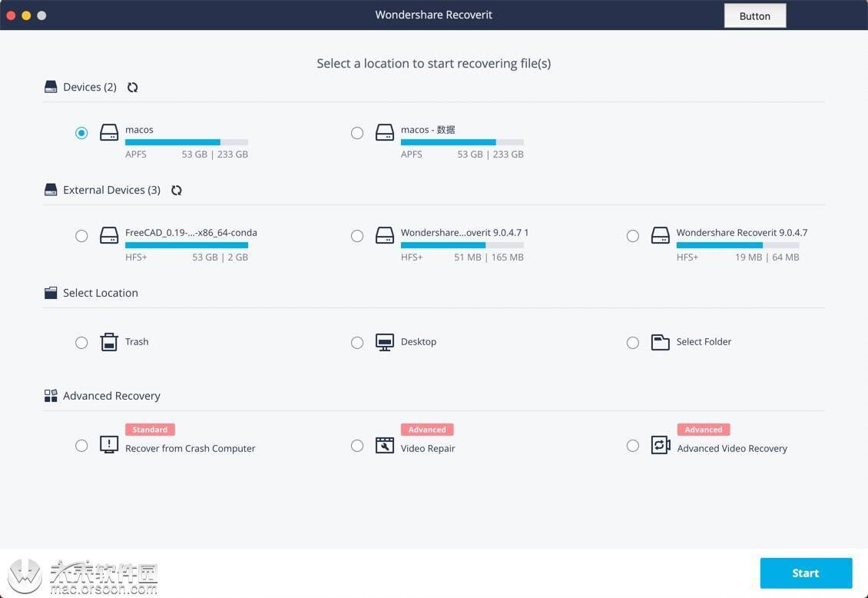This screenshot has height=598, width=868.
Task: Click the macos - 数据 usage bar
Action: coord(462,142)
